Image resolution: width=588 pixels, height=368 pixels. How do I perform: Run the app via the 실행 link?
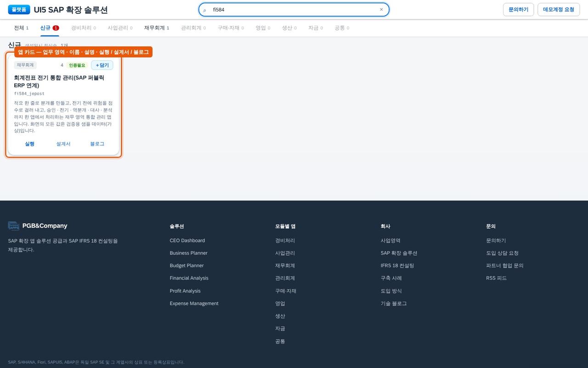click(30, 144)
